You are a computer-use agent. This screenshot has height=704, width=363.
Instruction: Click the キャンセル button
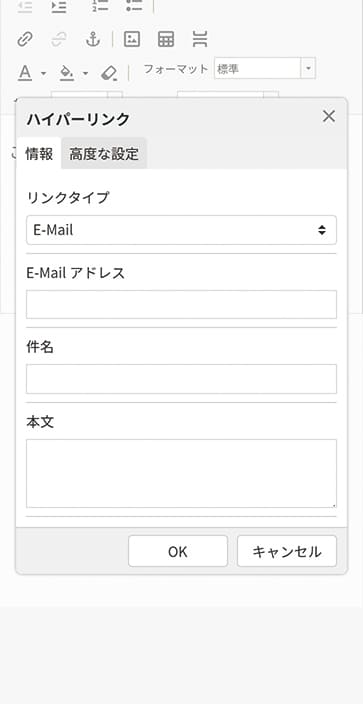click(x=287, y=551)
